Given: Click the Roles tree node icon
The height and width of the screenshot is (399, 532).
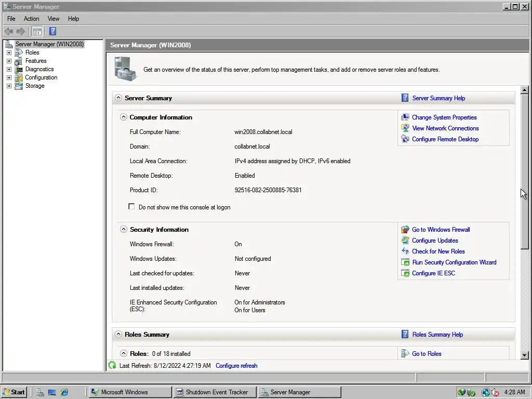Looking at the screenshot, I should pyautogui.click(x=19, y=52).
